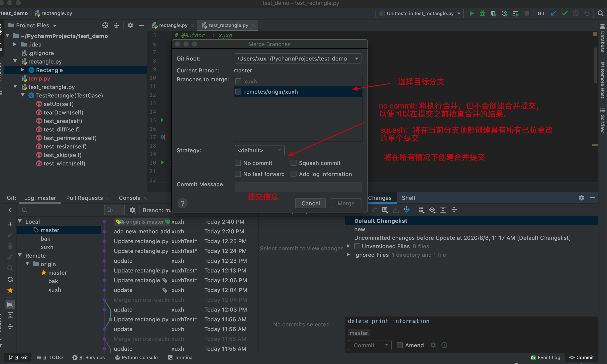
Task: Open the Strategy default dropdown
Action: (260, 150)
